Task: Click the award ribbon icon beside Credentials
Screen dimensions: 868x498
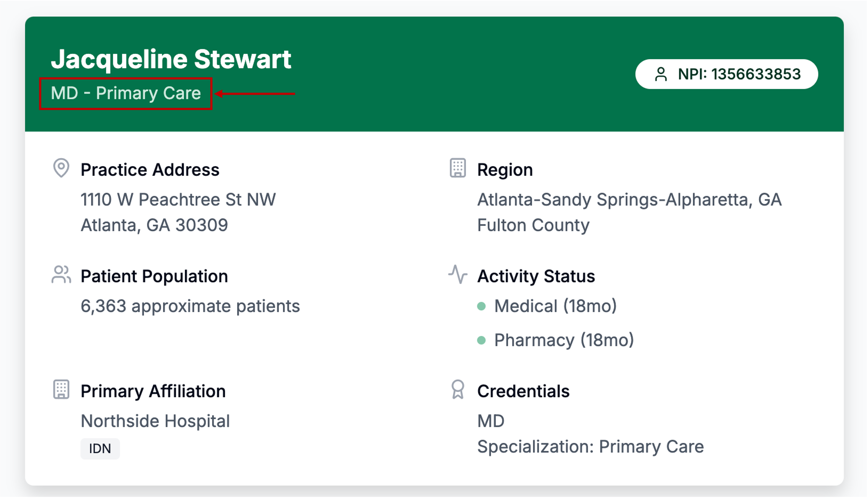Action: click(458, 390)
